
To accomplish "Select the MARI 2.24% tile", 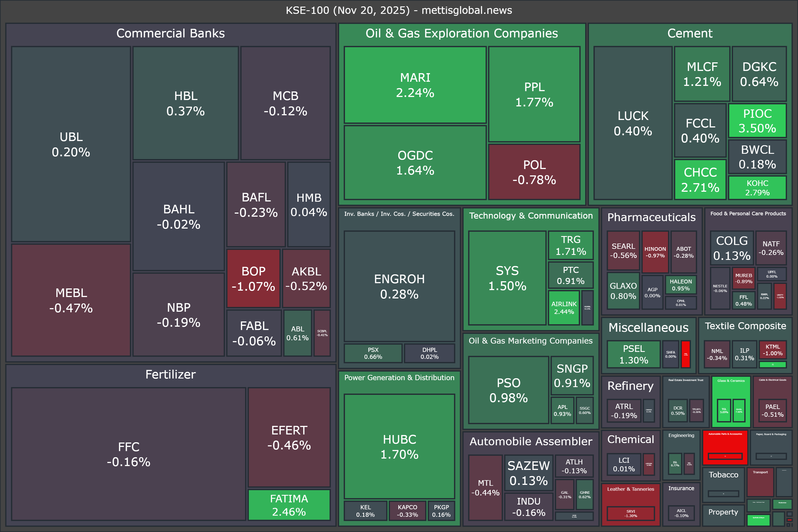I will coord(415,85).
